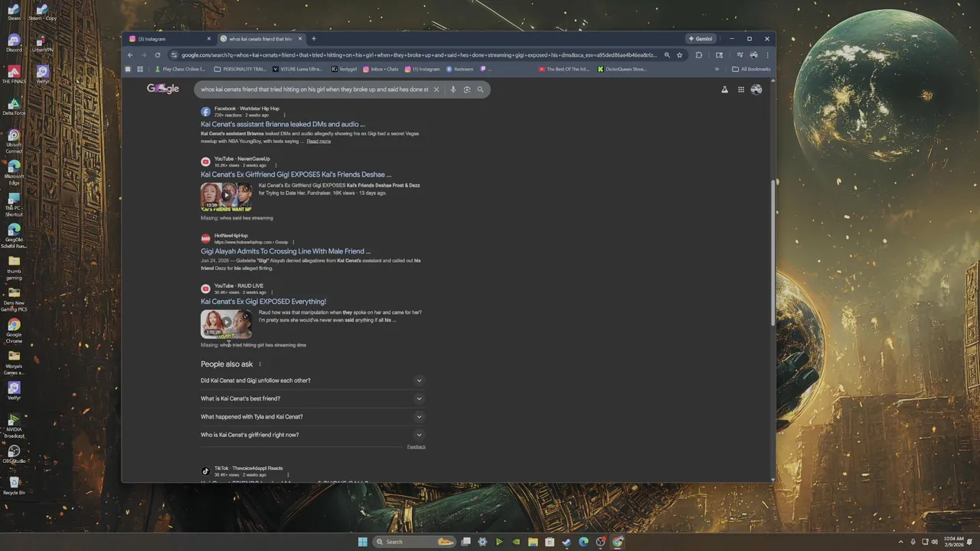Screen dimensions: 980x551
Task: Open "Gigi Alayah Admits To Crossing Line" result
Action: 286,251
